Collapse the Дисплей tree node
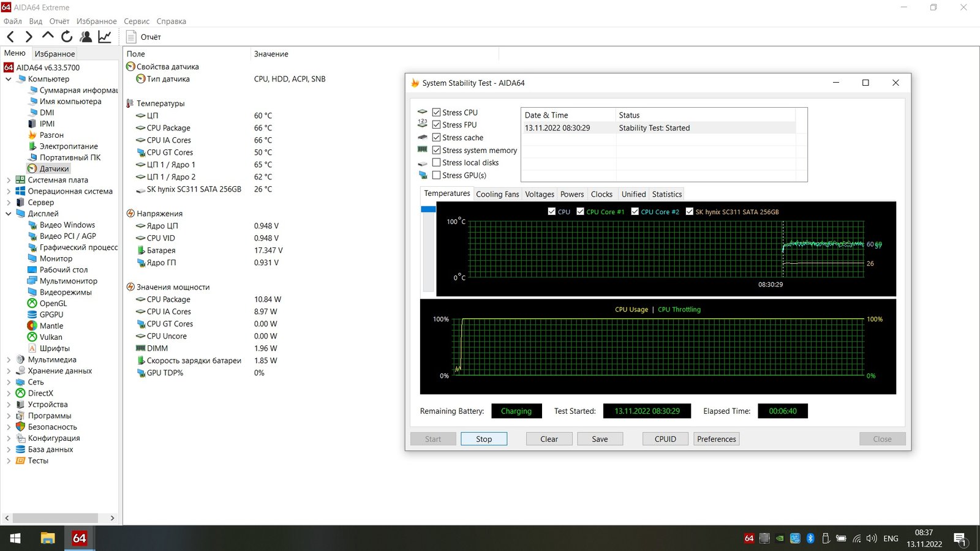This screenshot has width=980, height=551. coord(9,214)
